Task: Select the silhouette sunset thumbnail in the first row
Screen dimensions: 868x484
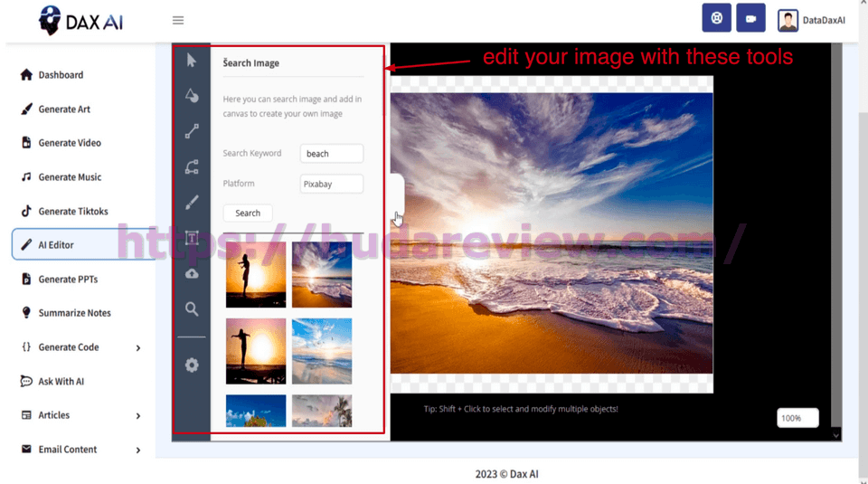Action: [256, 275]
